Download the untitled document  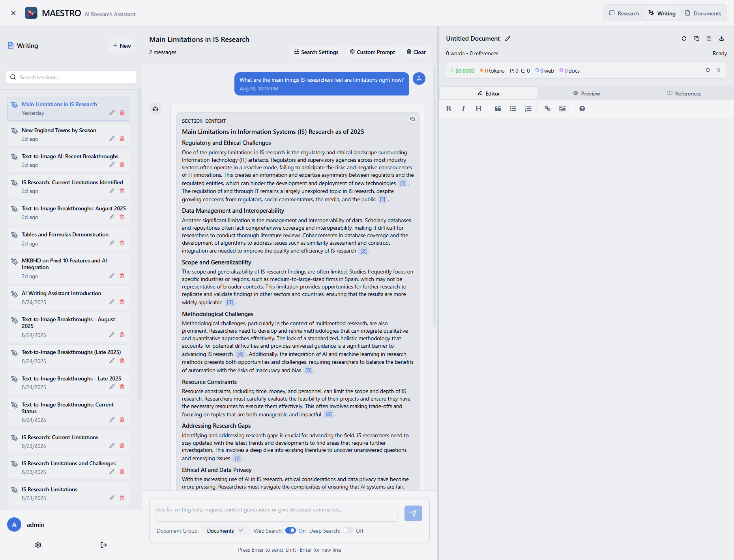[x=722, y=38]
